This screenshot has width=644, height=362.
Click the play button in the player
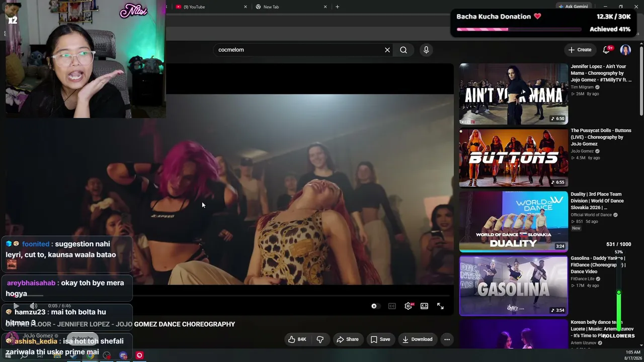click(16, 306)
